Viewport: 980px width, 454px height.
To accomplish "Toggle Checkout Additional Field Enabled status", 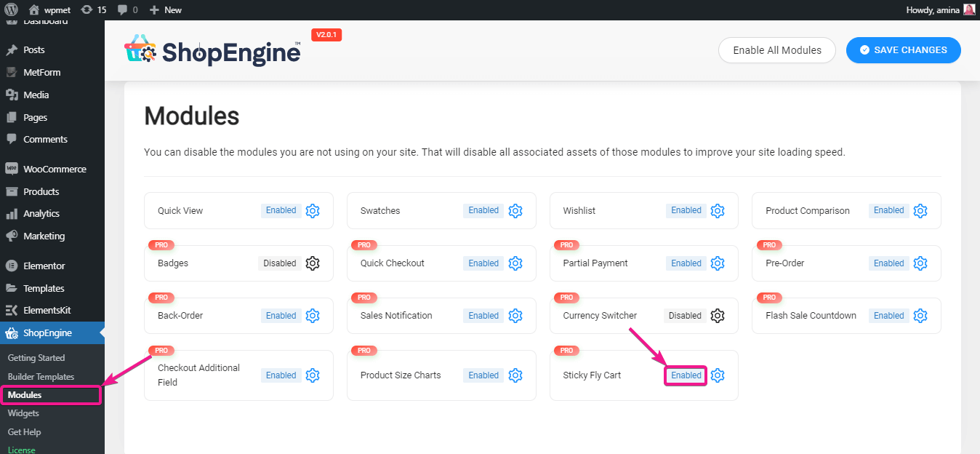I will click(281, 375).
